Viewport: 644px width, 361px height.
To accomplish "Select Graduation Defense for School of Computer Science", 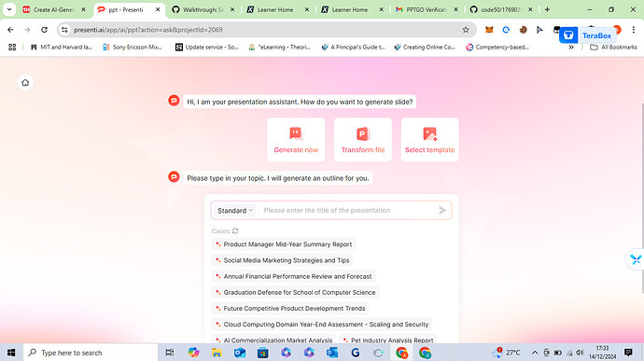I will coord(295,292).
